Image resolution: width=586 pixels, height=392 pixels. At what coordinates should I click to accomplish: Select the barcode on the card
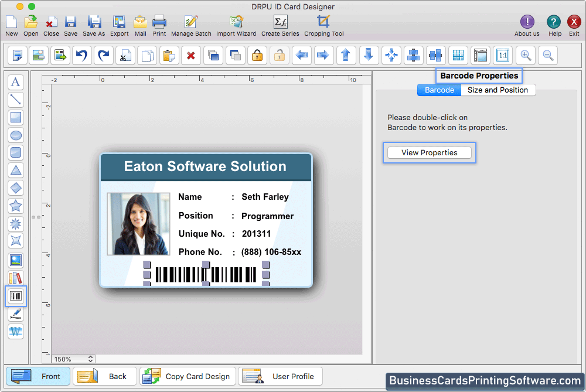point(206,275)
